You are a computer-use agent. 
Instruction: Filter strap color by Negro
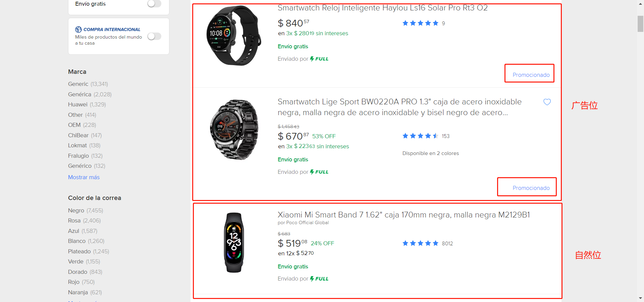[x=76, y=210]
